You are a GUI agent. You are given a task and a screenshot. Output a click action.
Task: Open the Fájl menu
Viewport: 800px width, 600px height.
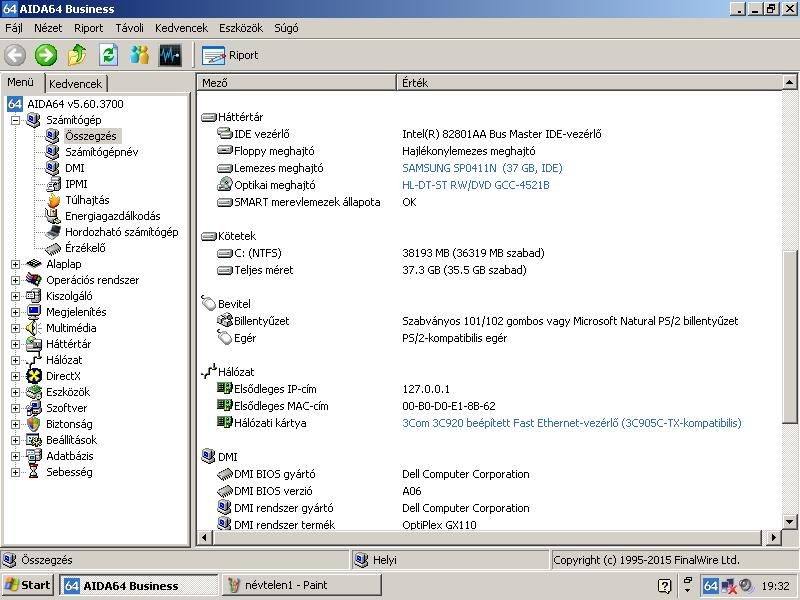pos(14,28)
